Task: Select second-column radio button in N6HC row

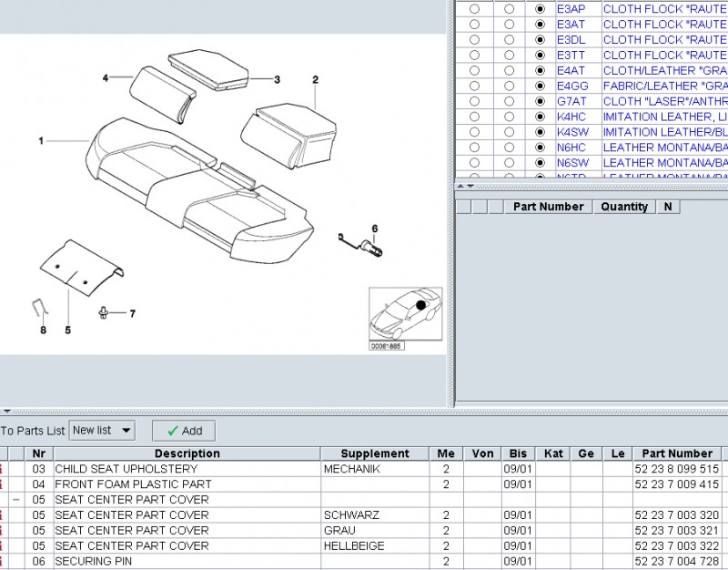Action: point(510,148)
